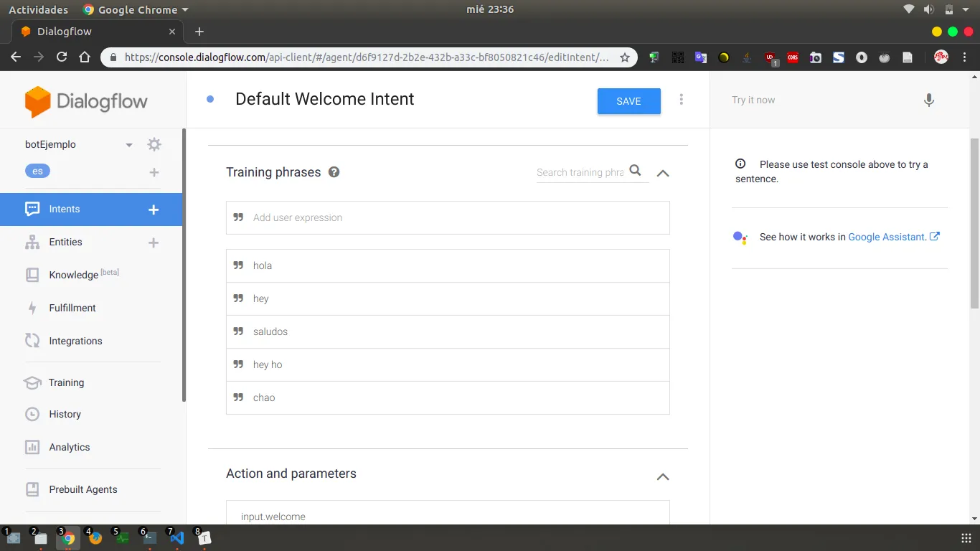Open the Analytics dashboard
Screen dimensions: 980x551
[x=68, y=447]
